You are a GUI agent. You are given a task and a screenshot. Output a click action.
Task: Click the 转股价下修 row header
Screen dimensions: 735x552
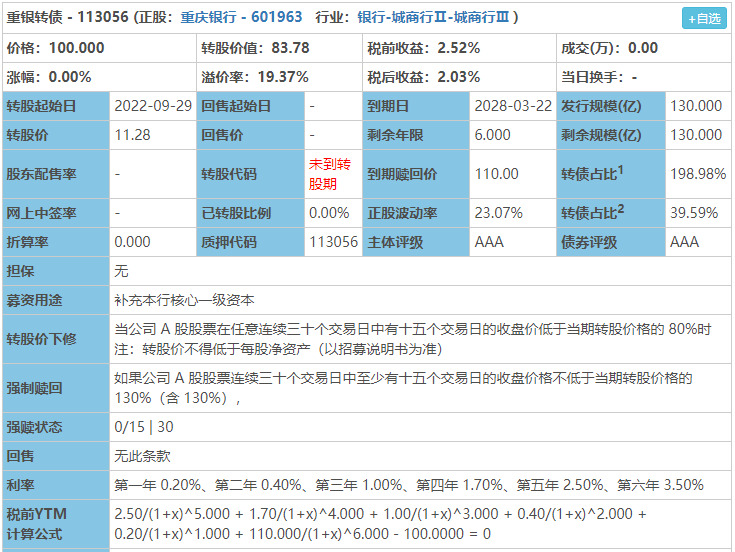[56, 339]
